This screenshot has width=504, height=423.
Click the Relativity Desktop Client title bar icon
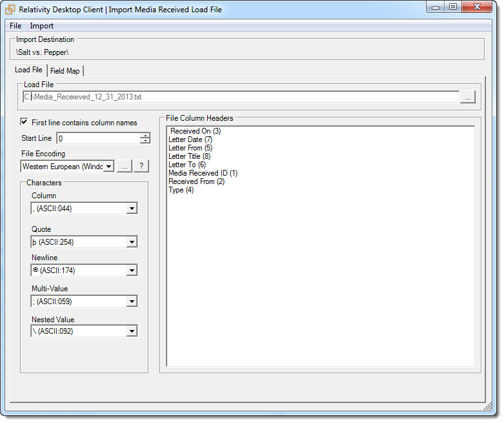click(10, 10)
